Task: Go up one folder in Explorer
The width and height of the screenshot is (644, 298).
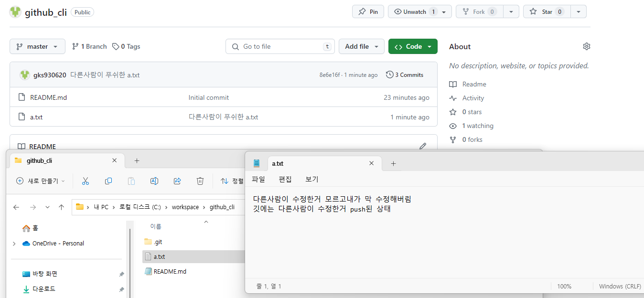Action: pos(61,207)
